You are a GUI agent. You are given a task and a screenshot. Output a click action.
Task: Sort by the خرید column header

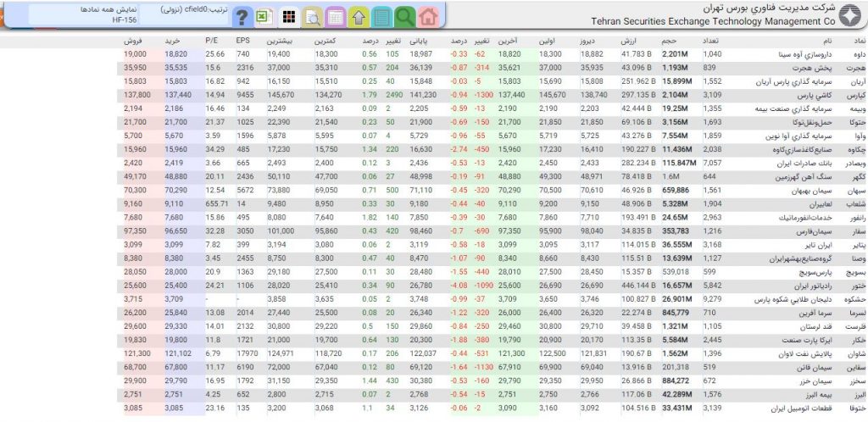coord(172,41)
